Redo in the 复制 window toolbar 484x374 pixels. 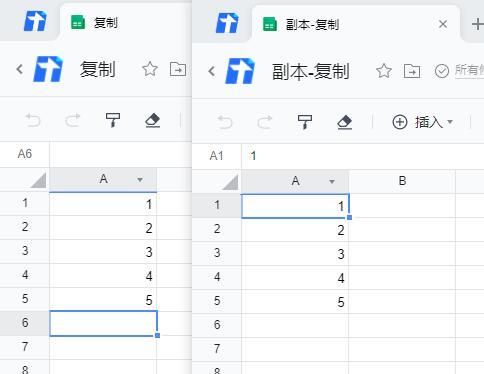[73, 120]
